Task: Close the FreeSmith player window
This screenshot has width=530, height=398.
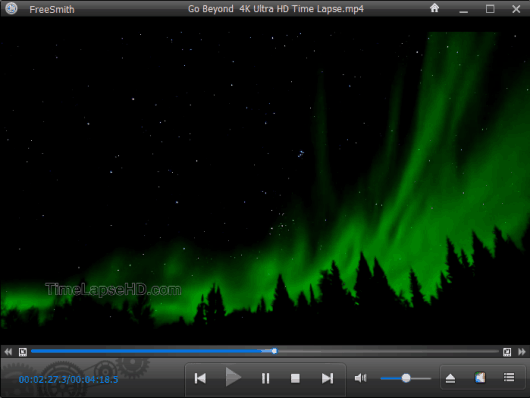Action: (x=516, y=9)
